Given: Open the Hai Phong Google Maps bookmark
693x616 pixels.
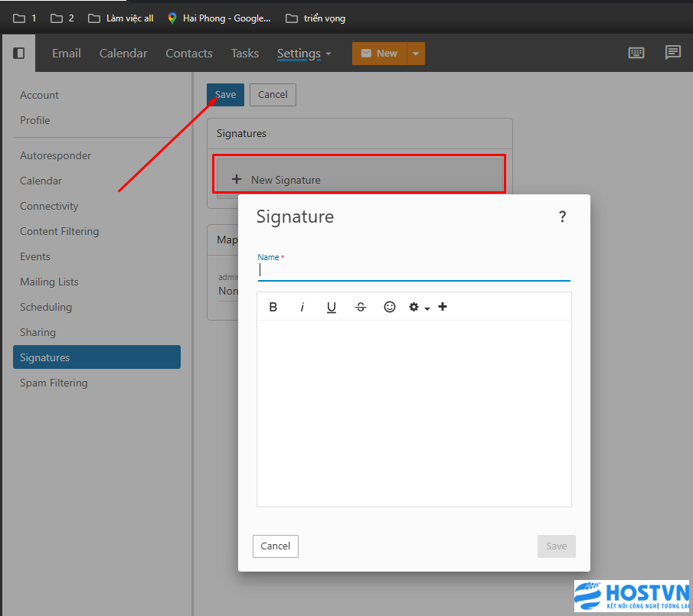Looking at the screenshot, I should [x=219, y=18].
